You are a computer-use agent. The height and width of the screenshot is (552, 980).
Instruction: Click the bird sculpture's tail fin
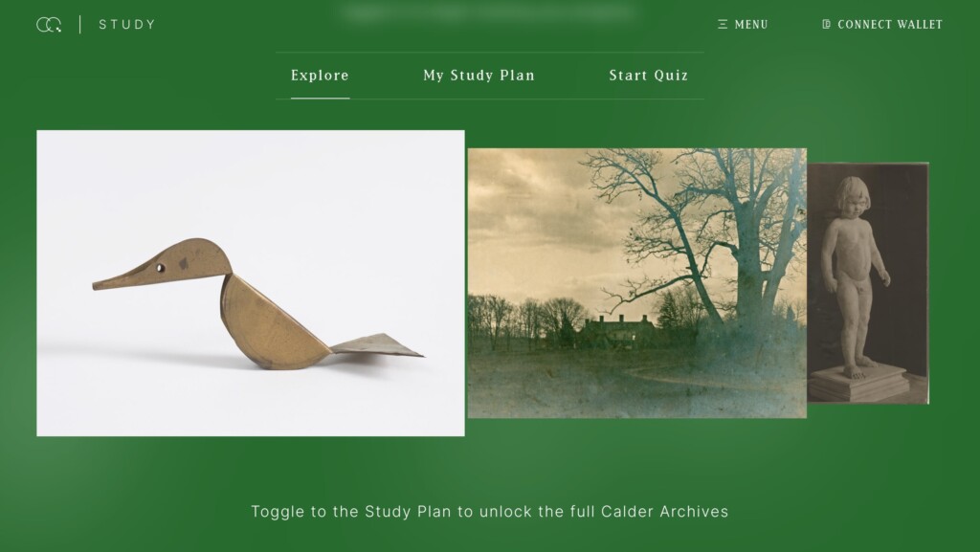click(377, 344)
